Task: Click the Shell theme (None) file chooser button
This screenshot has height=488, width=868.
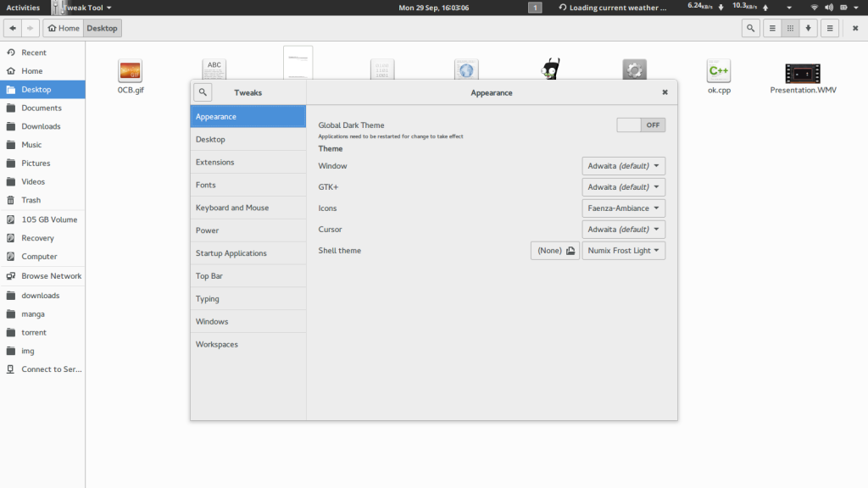Action: (x=555, y=251)
